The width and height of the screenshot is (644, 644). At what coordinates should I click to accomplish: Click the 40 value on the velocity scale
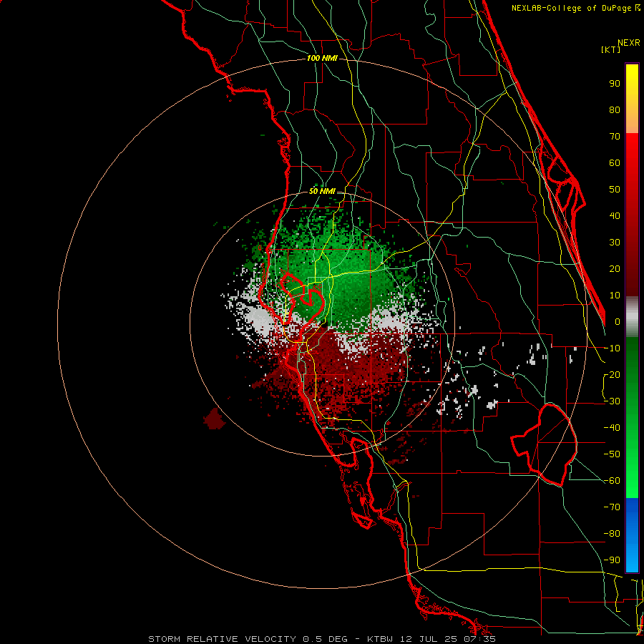(615, 216)
